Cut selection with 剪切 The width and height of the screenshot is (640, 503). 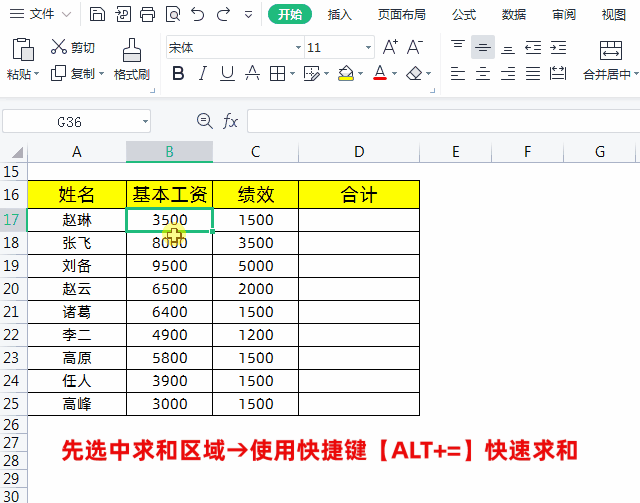(x=73, y=47)
